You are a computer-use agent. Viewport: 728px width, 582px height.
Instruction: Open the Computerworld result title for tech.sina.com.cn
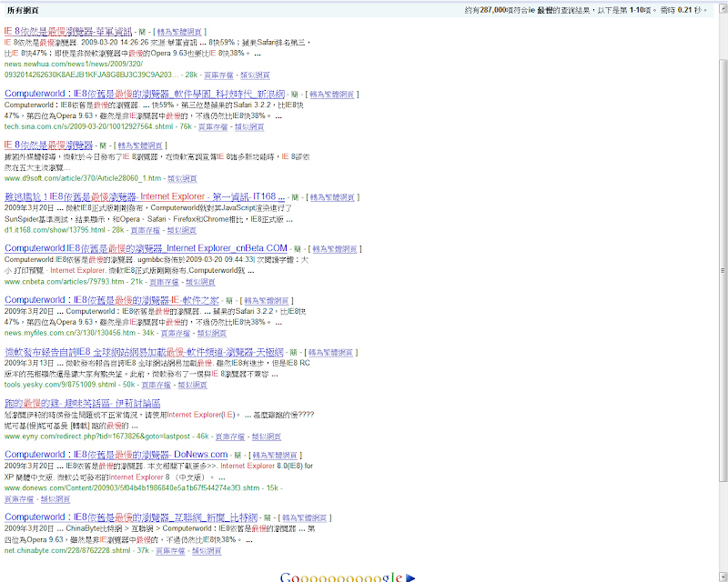coord(145,94)
